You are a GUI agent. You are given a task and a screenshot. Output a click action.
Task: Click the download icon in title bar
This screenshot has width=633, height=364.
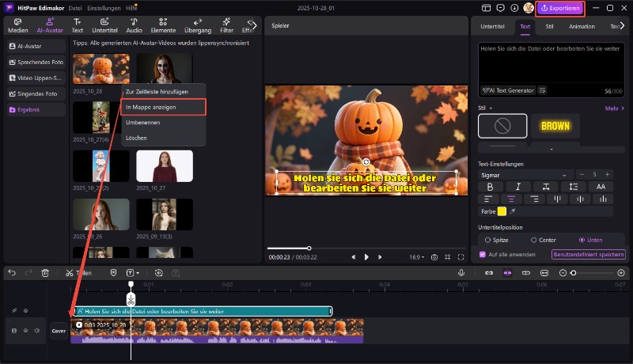(x=514, y=8)
